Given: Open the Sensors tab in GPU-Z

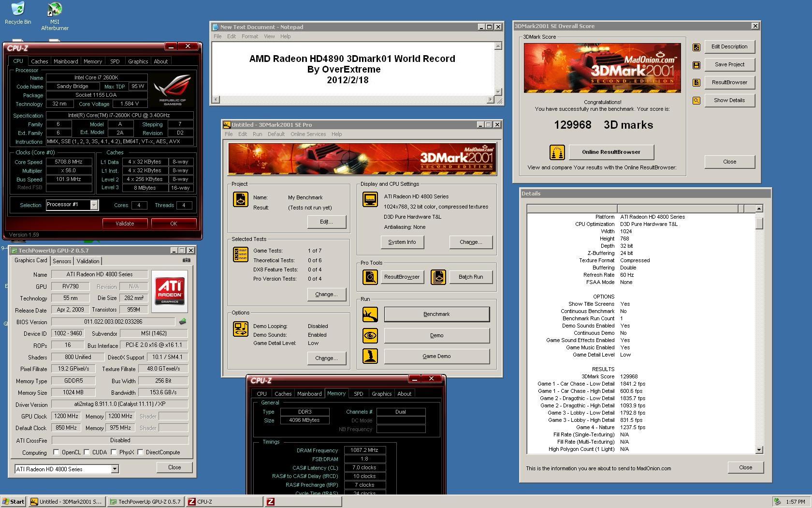Looking at the screenshot, I should pos(62,261).
